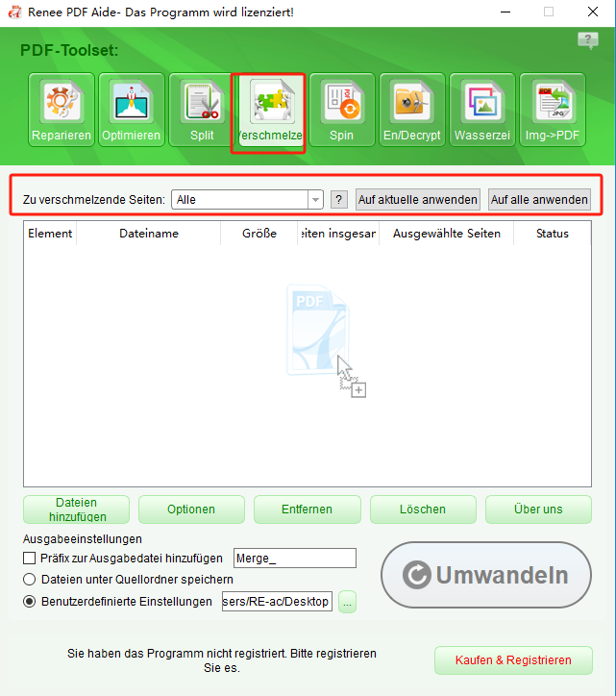Click the Merge_ prefix text field

(295, 558)
